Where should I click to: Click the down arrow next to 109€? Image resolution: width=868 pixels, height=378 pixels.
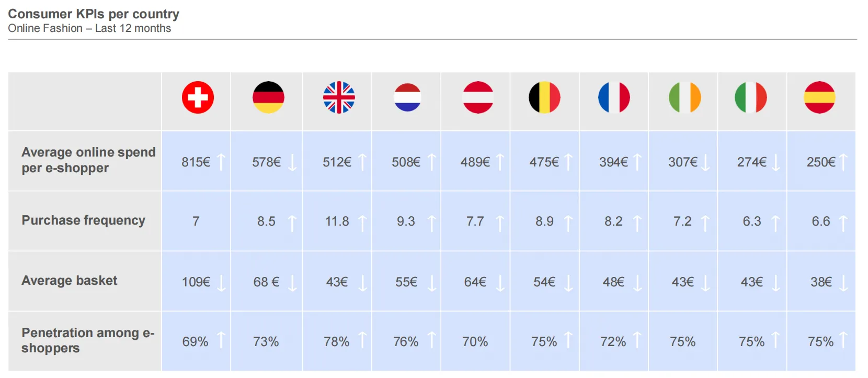(x=221, y=283)
